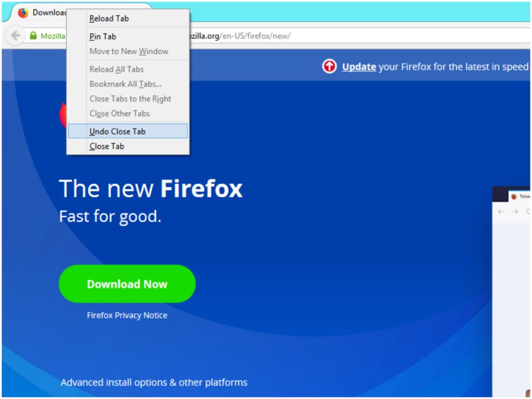Click the back arrow navigation button
Viewport: 532px width, 399px height.
pos(15,35)
